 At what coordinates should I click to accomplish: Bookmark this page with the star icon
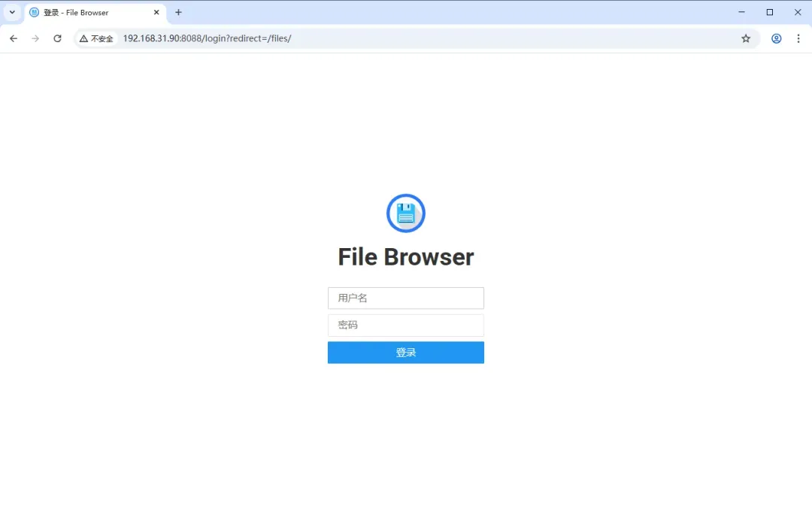(745, 38)
